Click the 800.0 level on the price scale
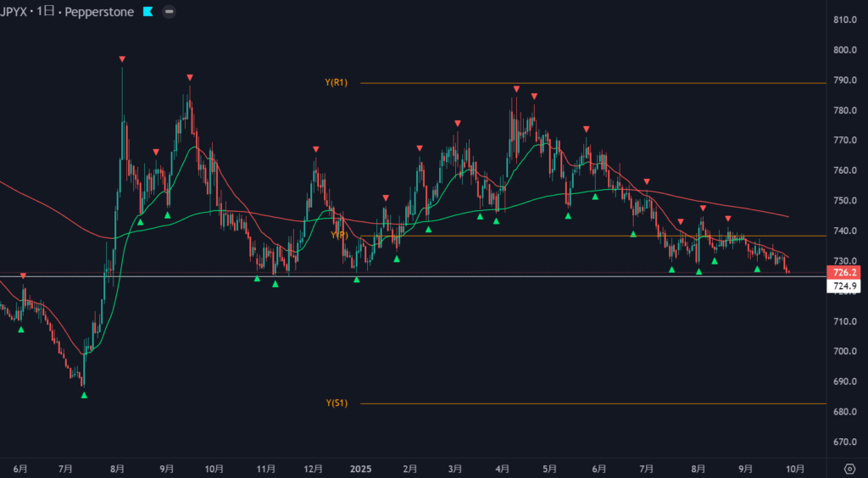 [843, 50]
